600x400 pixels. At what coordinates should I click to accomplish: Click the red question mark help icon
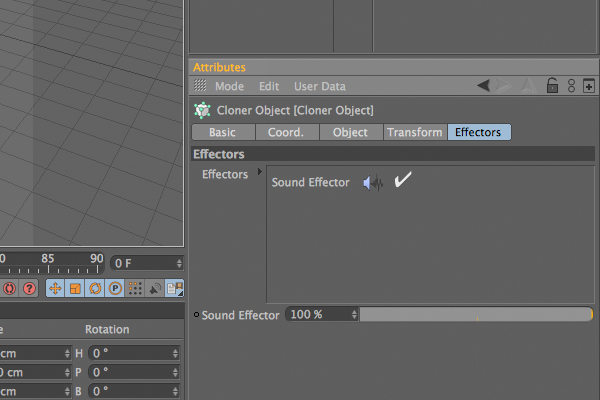point(29,288)
